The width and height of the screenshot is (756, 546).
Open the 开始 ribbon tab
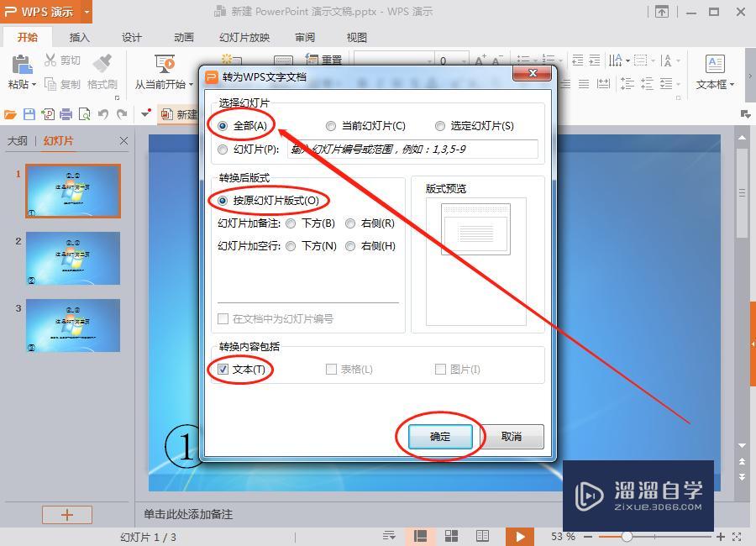click(x=28, y=37)
